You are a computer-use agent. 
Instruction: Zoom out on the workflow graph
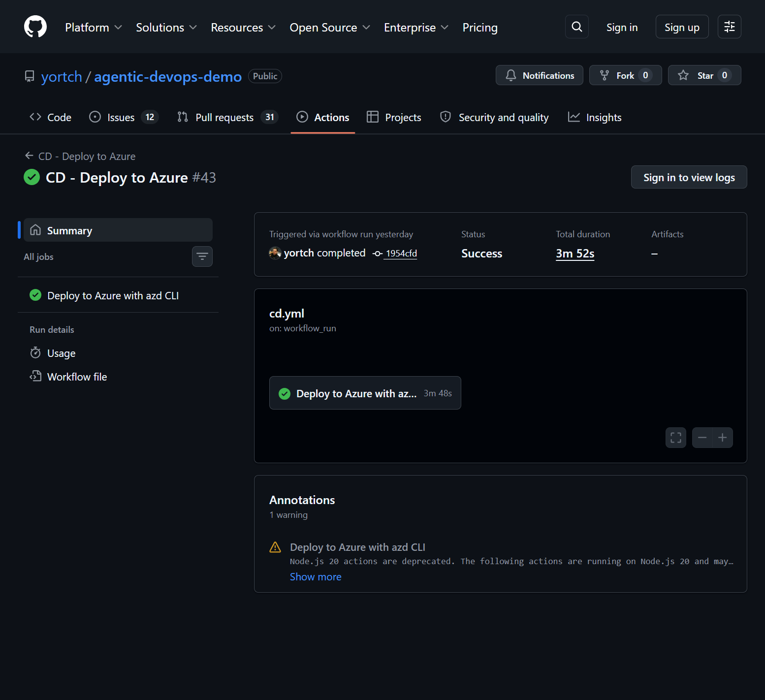[702, 437]
